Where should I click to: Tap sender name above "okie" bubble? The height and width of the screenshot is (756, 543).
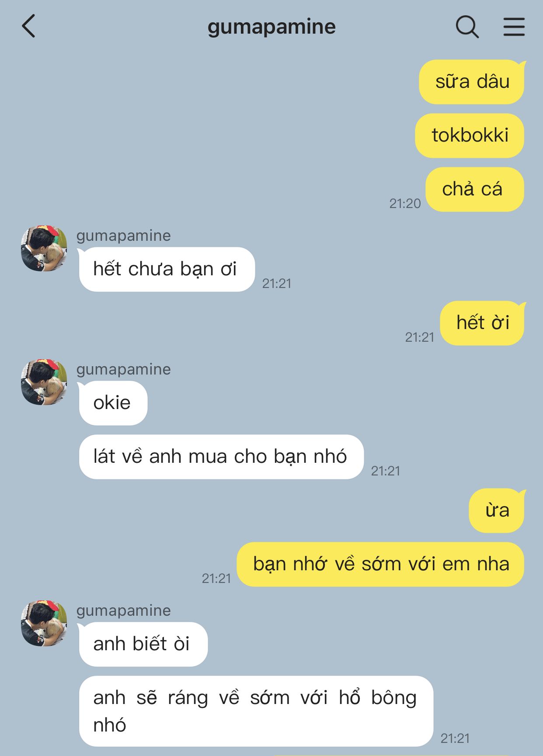pos(123,369)
